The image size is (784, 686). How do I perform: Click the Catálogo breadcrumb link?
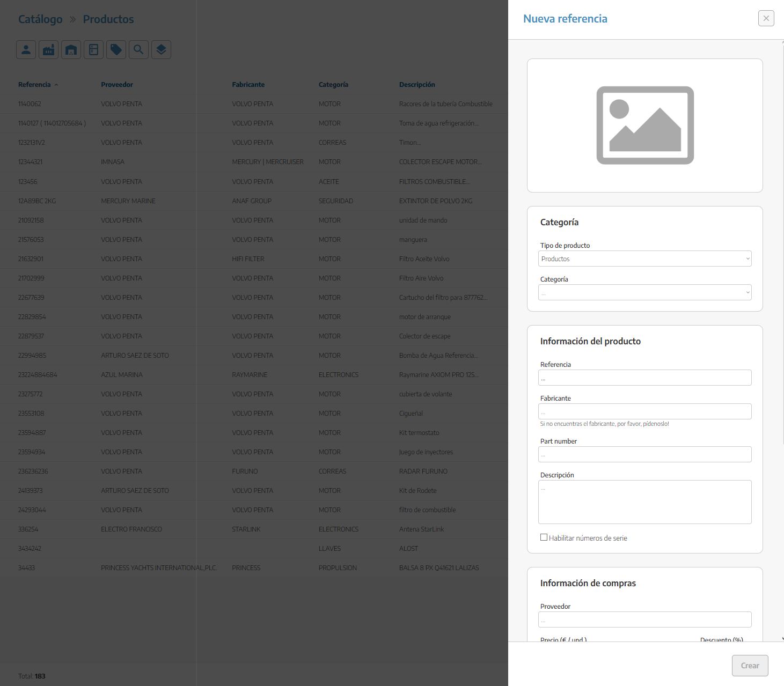coord(40,19)
